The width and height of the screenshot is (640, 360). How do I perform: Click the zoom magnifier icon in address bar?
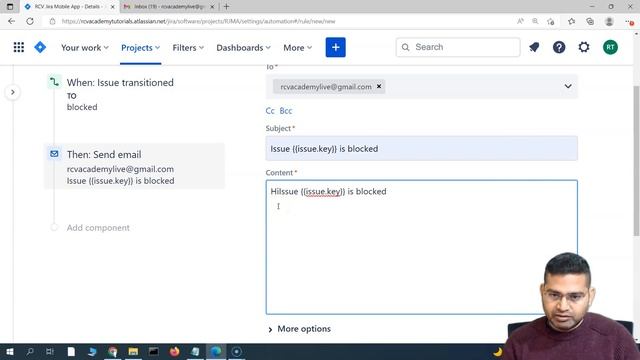tap(535, 21)
